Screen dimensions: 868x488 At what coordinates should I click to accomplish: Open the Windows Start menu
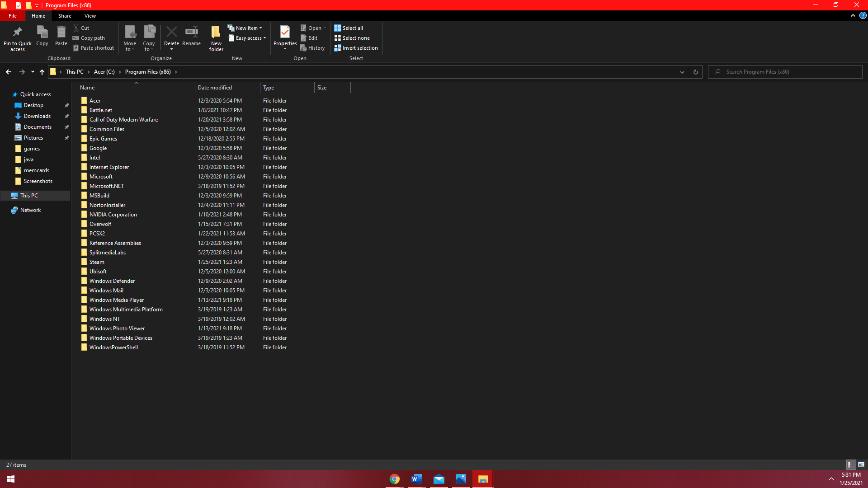tap(11, 479)
